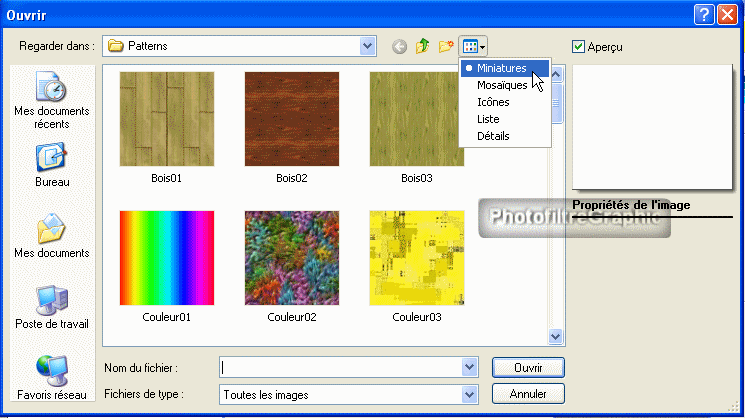
Task: Choose Mosaïques from view menu
Action: click(x=502, y=85)
